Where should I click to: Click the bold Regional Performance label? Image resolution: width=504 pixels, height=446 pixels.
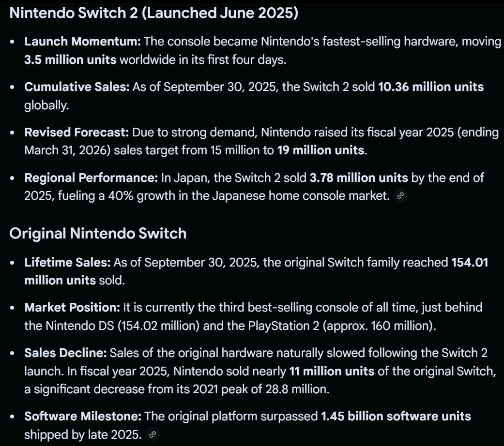(x=91, y=178)
